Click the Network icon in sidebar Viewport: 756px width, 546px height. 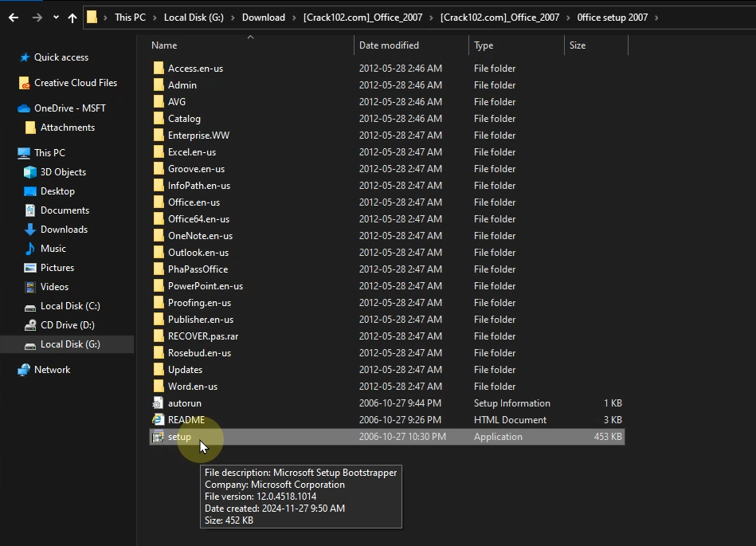(x=24, y=370)
